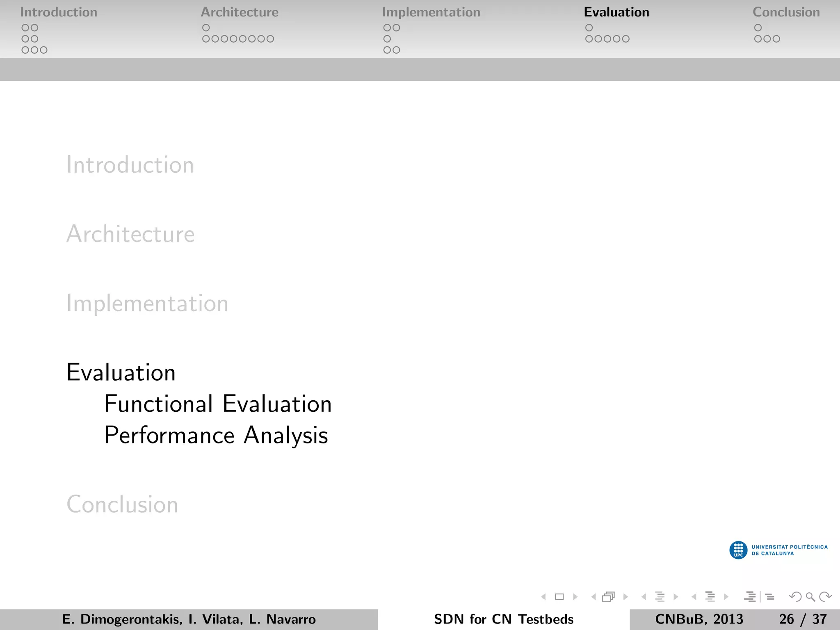Select first circle in Implementation's top row
Viewport: 840px width, 630px height.
[387, 28]
